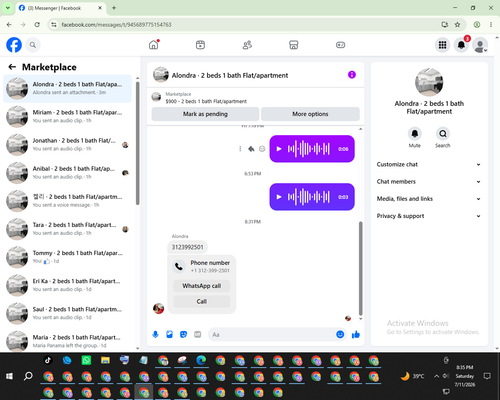Open the Tommy conversation in the list
Image resolution: width=500 pixels, height=400 pixels.
click(67, 257)
